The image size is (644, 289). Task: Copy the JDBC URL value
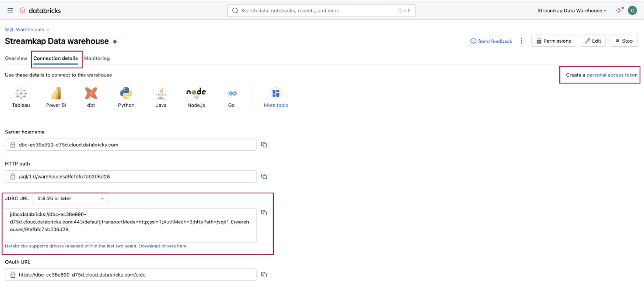coord(264,213)
